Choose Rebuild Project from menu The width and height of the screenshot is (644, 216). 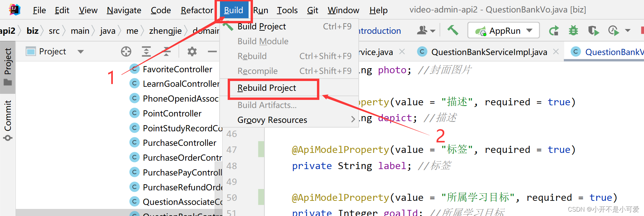[x=266, y=88]
